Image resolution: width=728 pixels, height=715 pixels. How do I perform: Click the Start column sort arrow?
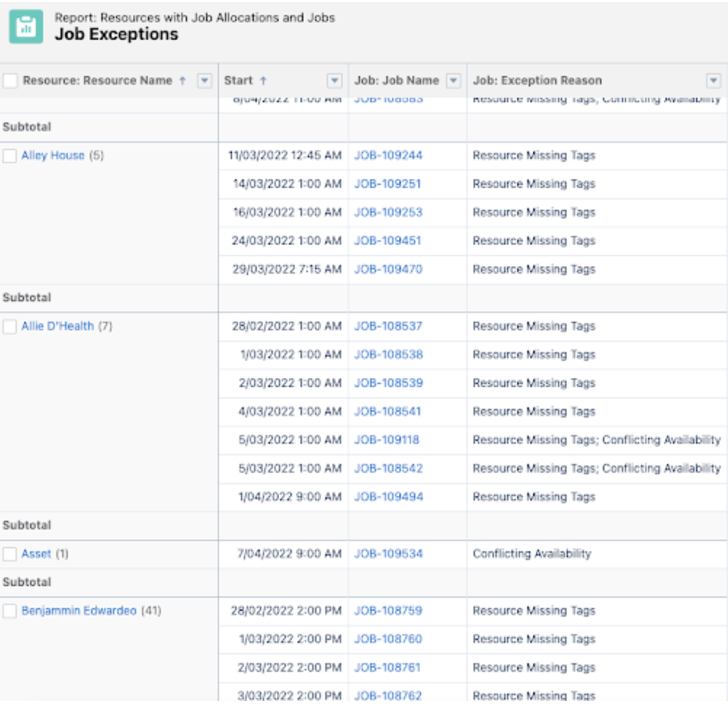click(x=263, y=80)
